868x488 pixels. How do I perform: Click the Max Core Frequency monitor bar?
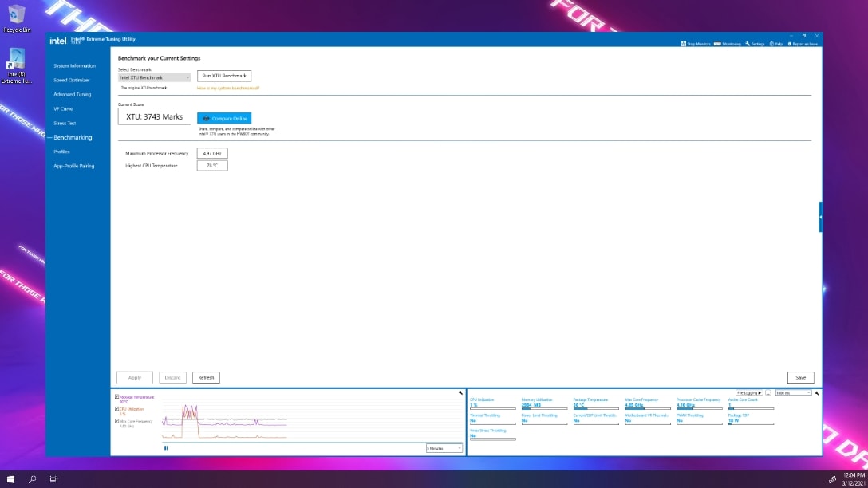(x=648, y=408)
